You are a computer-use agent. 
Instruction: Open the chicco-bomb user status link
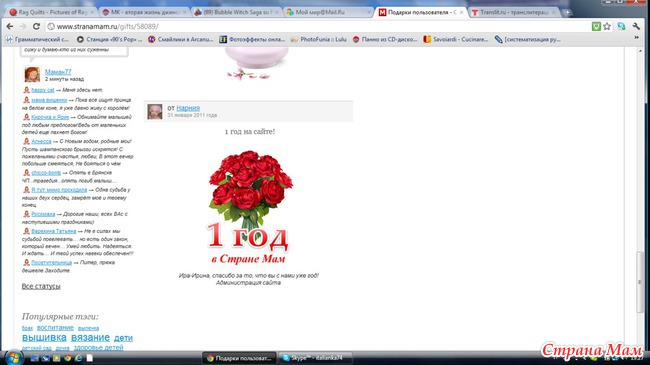[x=46, y=173]
